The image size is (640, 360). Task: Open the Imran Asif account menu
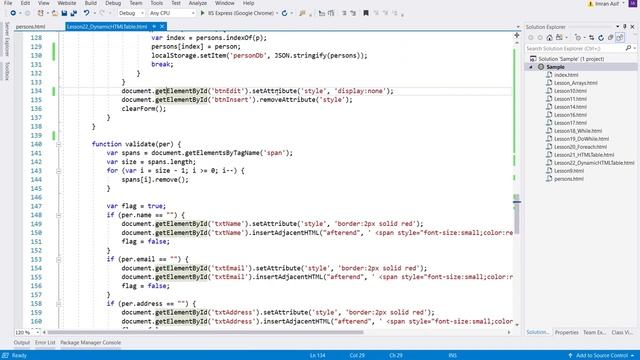[607, 3]
